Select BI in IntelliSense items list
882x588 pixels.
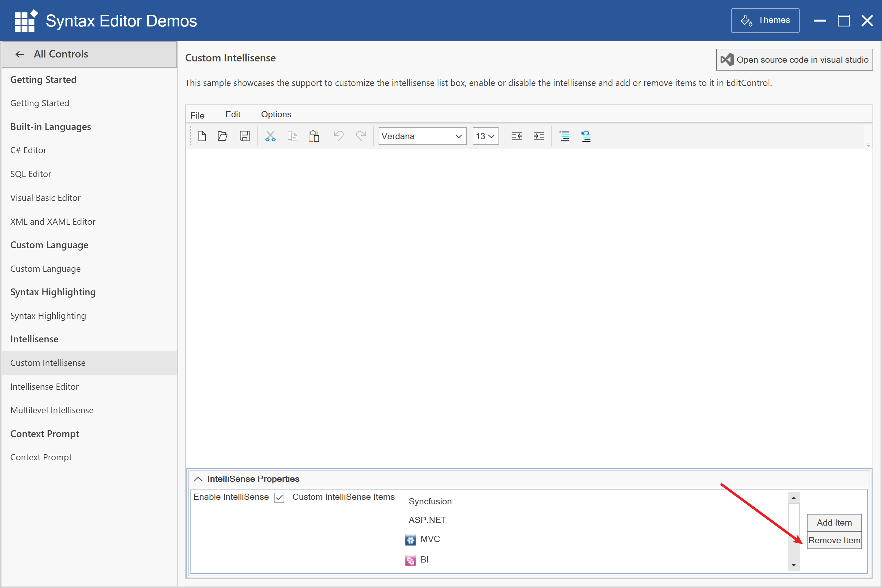click(x=424, y=560)
